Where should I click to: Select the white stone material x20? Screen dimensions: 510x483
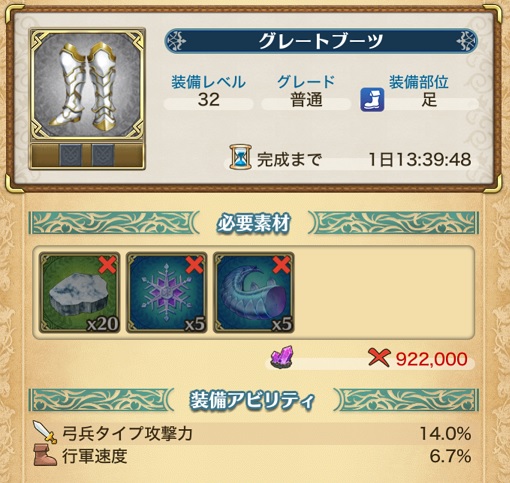pos(79,292)
